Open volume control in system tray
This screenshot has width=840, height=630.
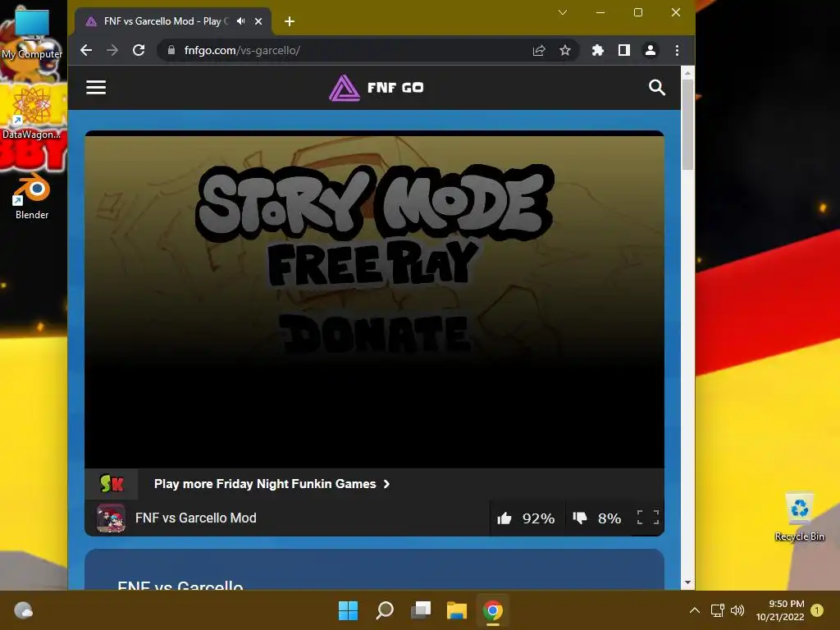[737, 610]
